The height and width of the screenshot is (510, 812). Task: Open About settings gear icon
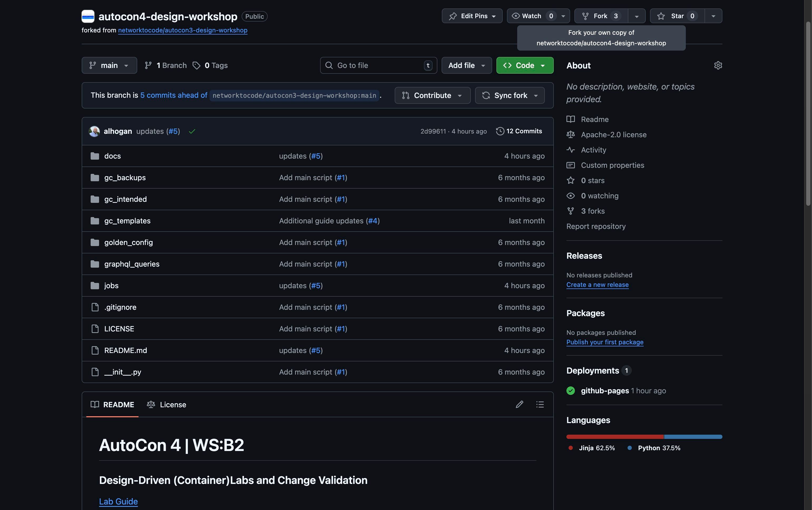(718, 65)
